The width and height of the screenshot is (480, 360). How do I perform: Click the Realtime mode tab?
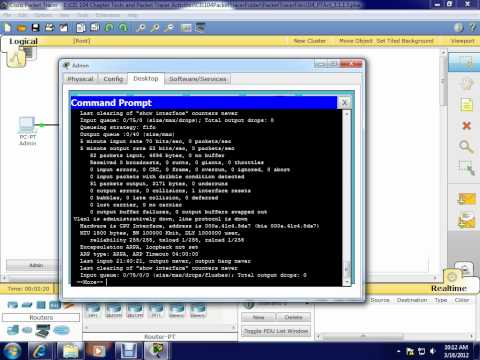click(449, 288)
